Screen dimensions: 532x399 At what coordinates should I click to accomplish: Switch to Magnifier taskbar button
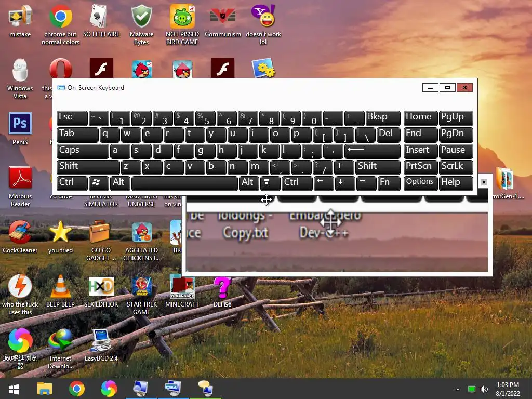[x=141, y=389]
